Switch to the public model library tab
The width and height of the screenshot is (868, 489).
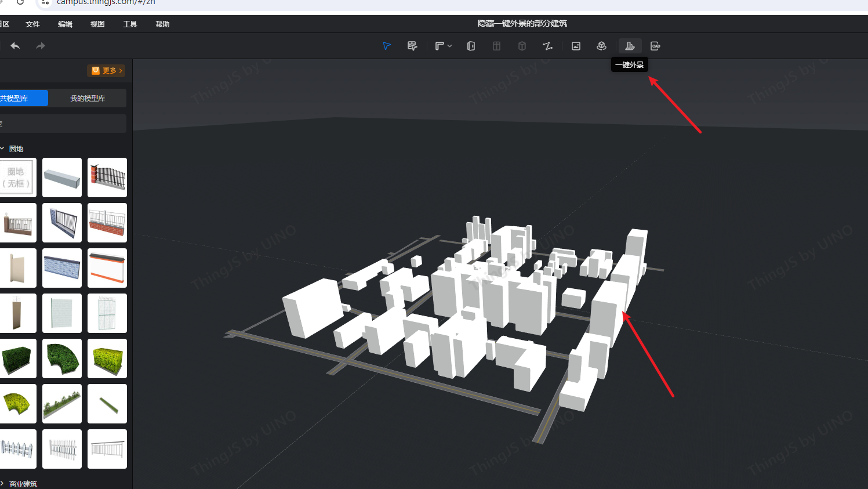[23, 98]
